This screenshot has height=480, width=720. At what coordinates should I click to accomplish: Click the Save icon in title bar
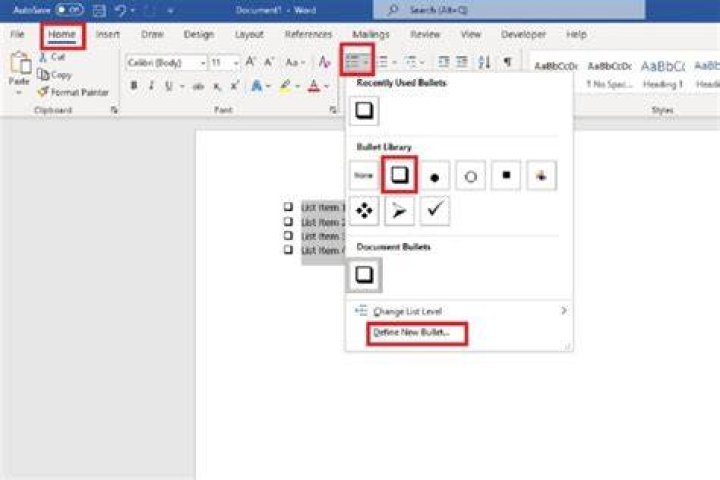[x=99, y=10]
